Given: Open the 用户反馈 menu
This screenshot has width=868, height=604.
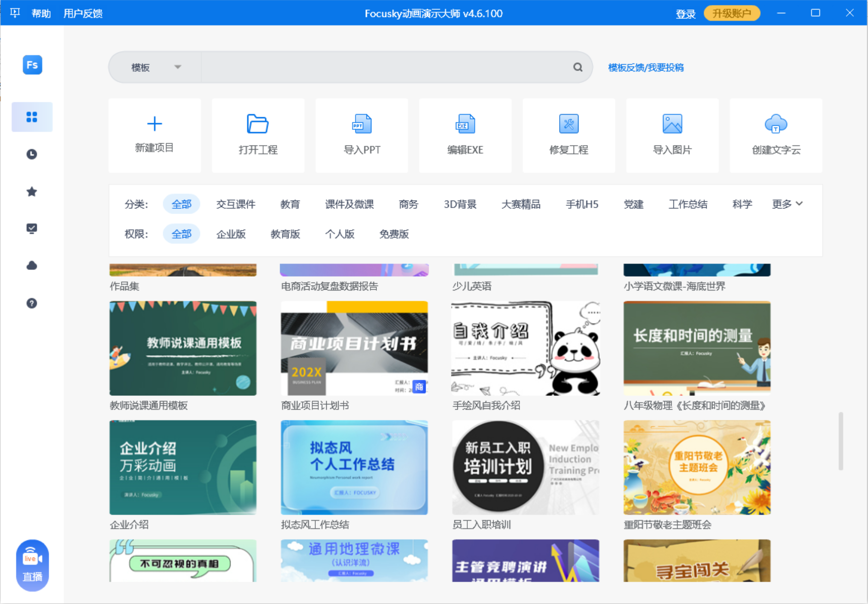Looking at the screenshot, I should coord(83,13).
